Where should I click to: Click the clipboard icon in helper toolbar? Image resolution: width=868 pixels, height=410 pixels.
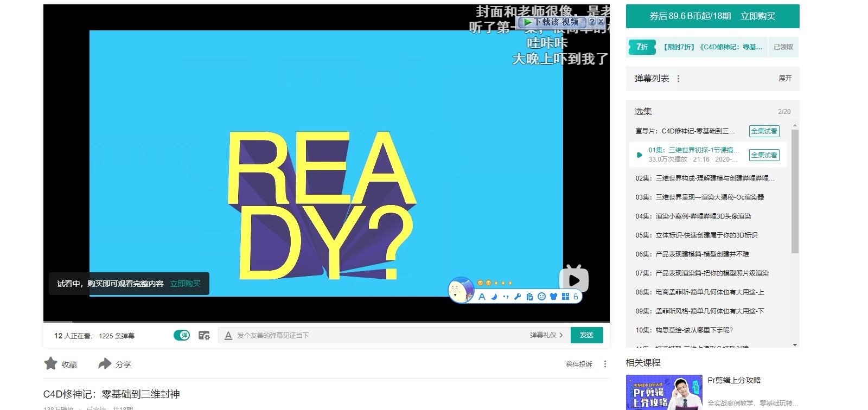tap(529, 297)
